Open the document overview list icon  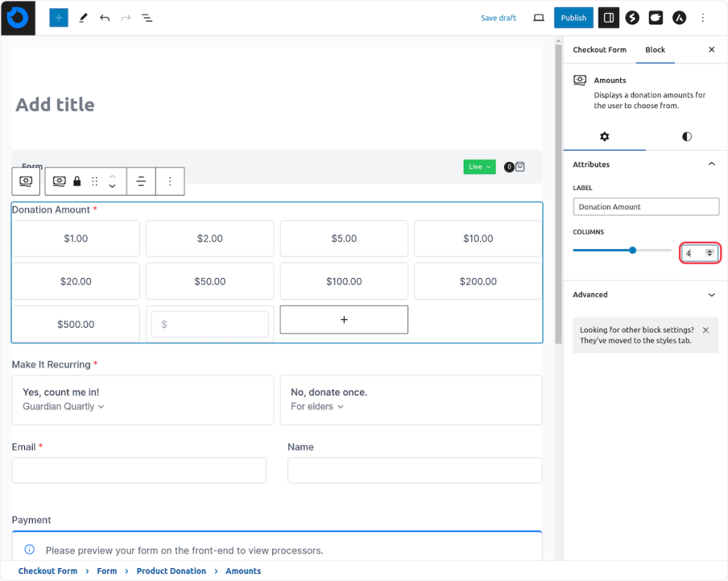pos(147,18)
